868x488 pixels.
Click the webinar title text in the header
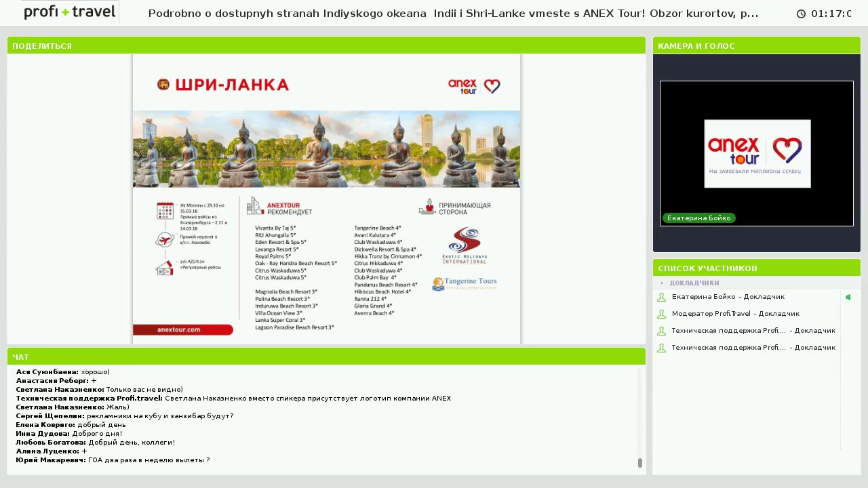click(453, 14)
